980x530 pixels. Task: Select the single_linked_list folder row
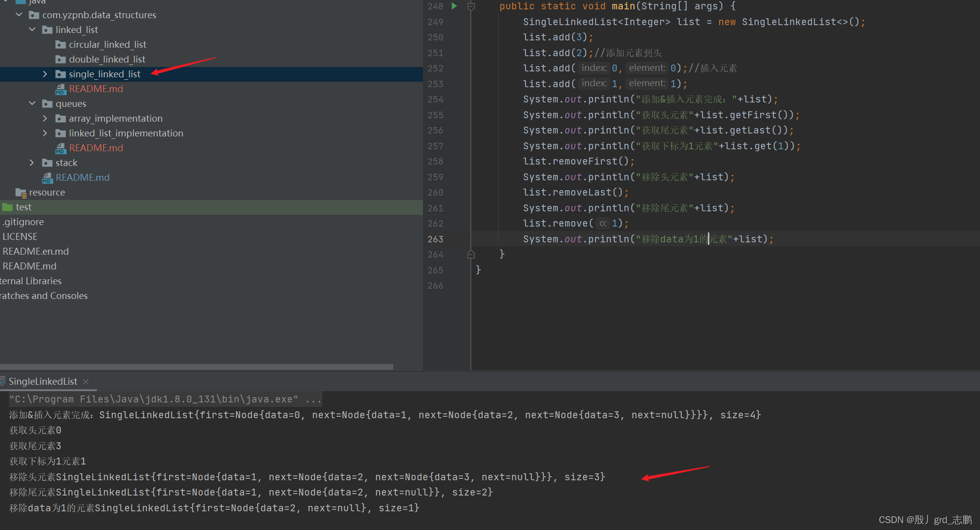[x=211, y=74]
